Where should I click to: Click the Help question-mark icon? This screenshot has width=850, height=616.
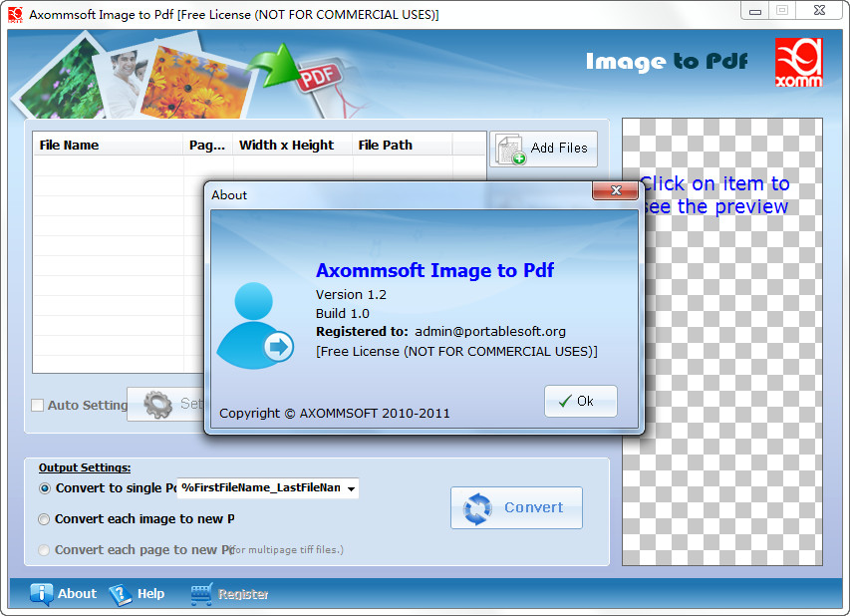(x=120, y=593)
